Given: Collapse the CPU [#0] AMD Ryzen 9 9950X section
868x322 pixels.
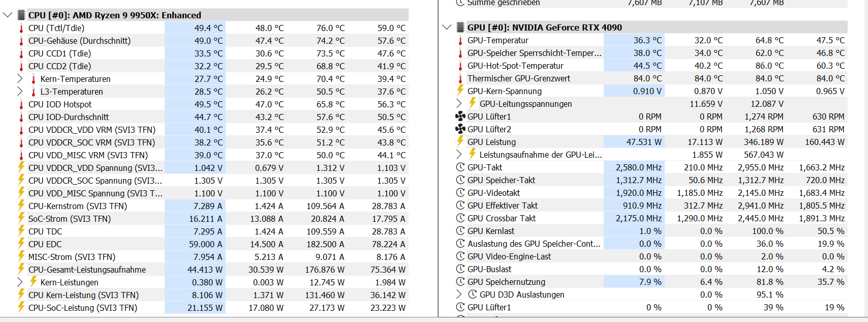Looking at the screenshot, I should coord(8,15).
